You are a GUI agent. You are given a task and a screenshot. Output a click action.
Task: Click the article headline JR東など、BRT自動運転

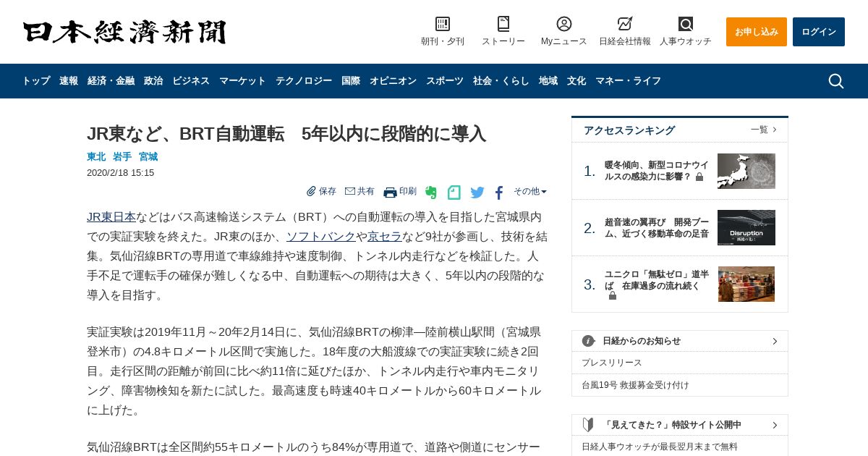click(286, 134)
